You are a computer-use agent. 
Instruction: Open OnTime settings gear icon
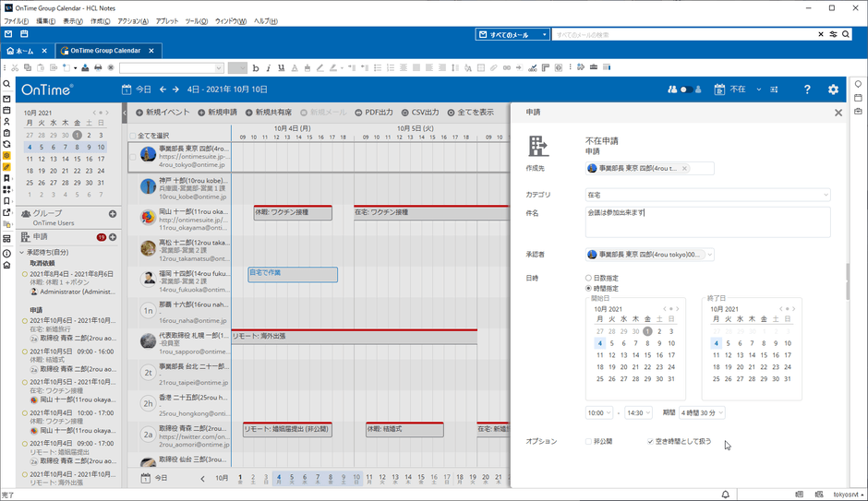point(833,89)
